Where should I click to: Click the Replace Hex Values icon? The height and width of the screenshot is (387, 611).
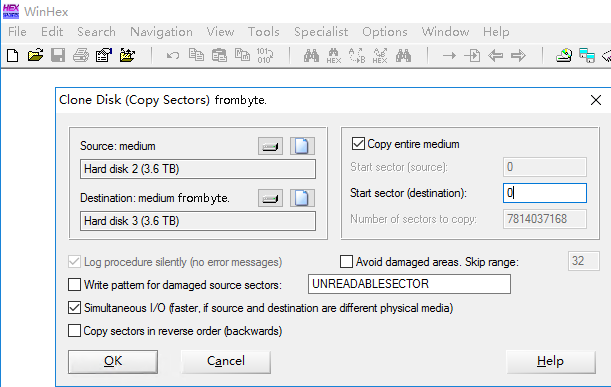380,56
